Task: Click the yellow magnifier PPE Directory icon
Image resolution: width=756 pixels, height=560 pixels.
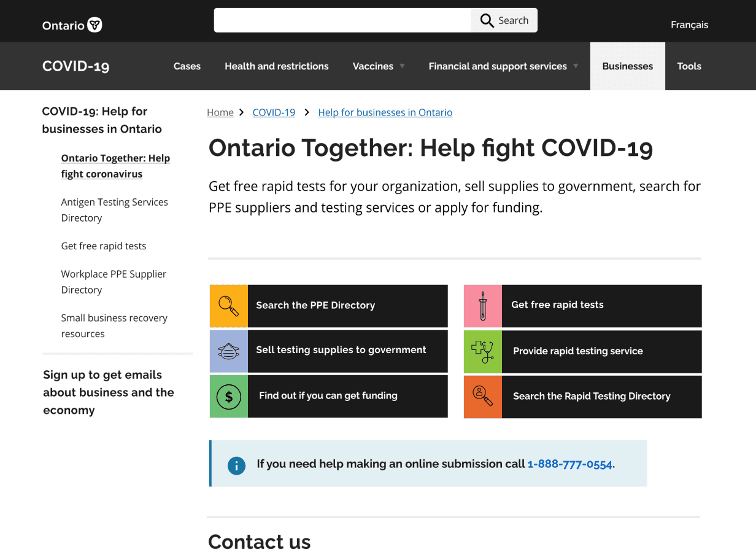Action: click(229, 305)
